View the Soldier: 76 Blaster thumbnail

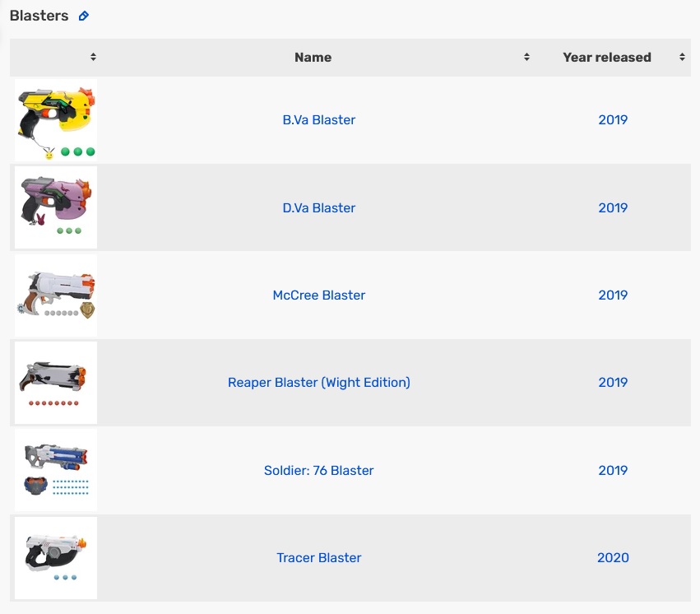point(56,470)
